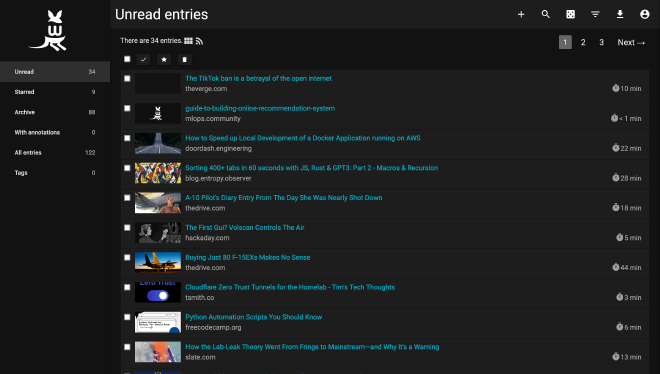Open A-10 Pilot's Diary Entry article

click(x=284, y=198)
